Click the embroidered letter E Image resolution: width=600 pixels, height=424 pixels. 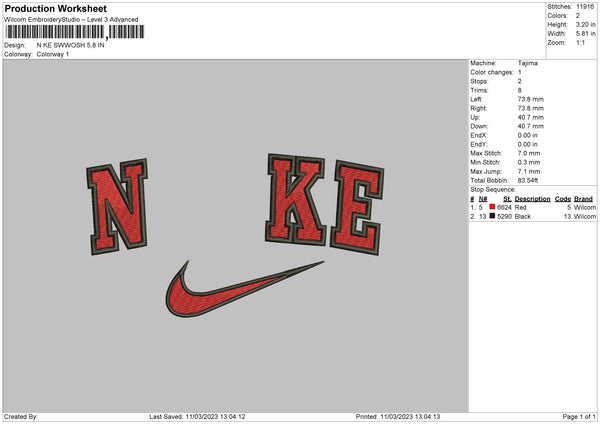click(357, 208)
